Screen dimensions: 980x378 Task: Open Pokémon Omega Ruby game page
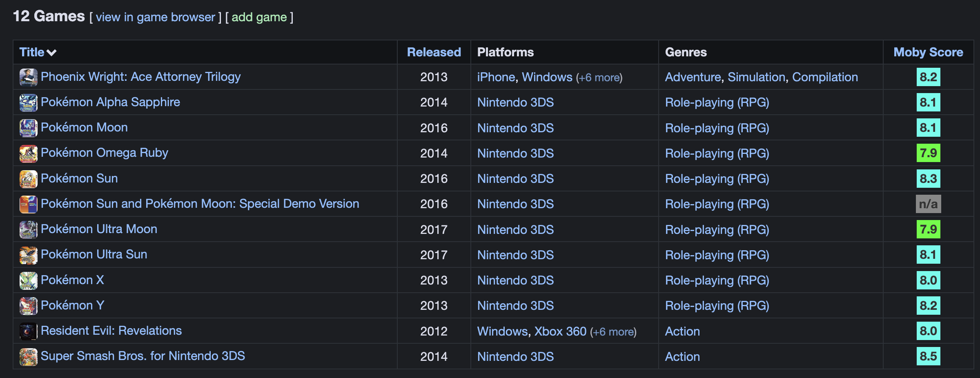(105, 153)
